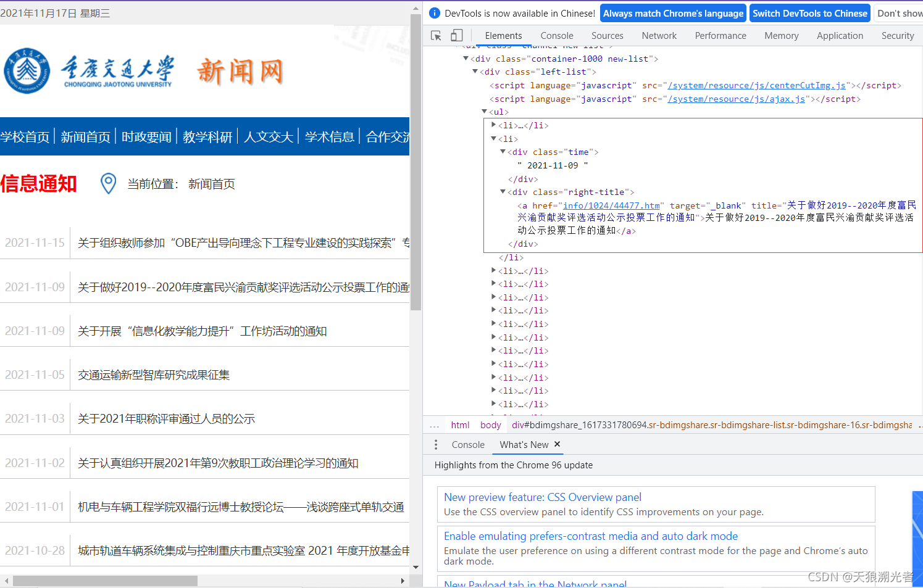Open the Application tab

click(840, 36)
